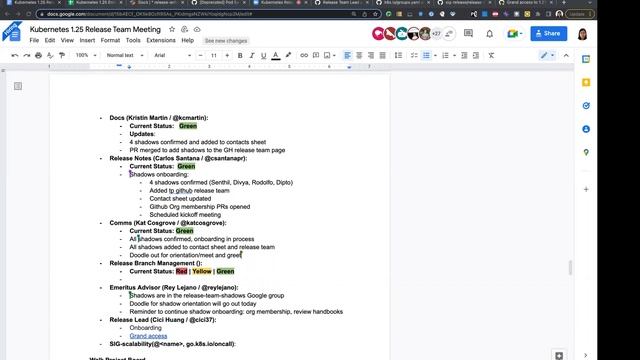The height and width of the screenshot is (360, 640).
Task: Open comment history icon
Action: tap(468, 33)
